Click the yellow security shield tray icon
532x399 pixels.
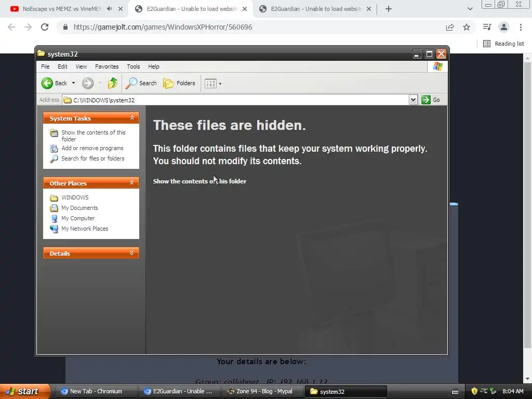pyautogui.click(x=474, y=391)
